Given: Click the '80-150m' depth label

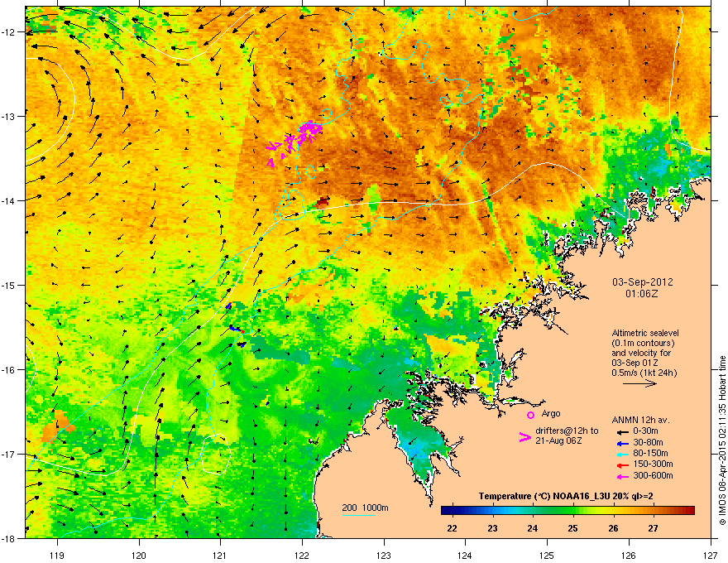Looking at the screenshot, I should coord(650,453).
